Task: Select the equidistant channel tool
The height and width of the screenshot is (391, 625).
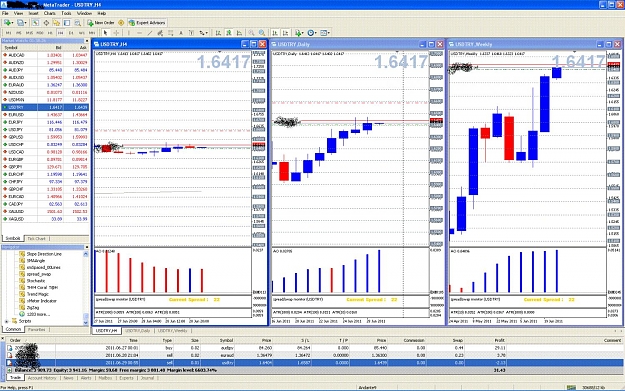Action: (160, 33)
